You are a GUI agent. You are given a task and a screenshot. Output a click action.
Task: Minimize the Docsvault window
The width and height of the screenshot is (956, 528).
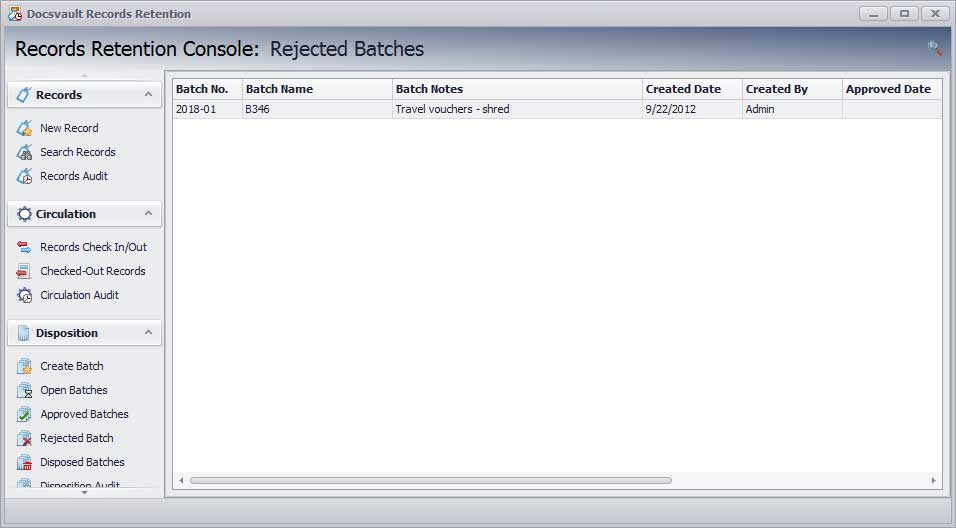[x=873, y=13]
